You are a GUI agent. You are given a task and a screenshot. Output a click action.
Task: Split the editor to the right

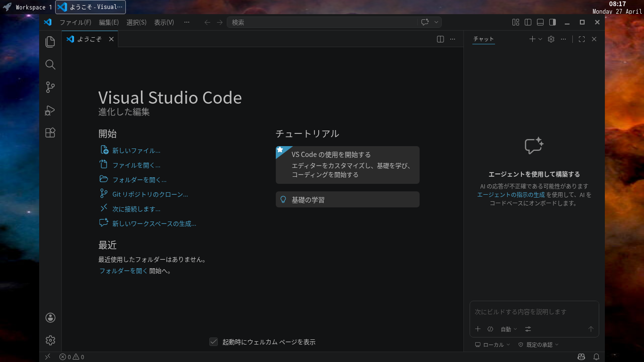[440, 39]
